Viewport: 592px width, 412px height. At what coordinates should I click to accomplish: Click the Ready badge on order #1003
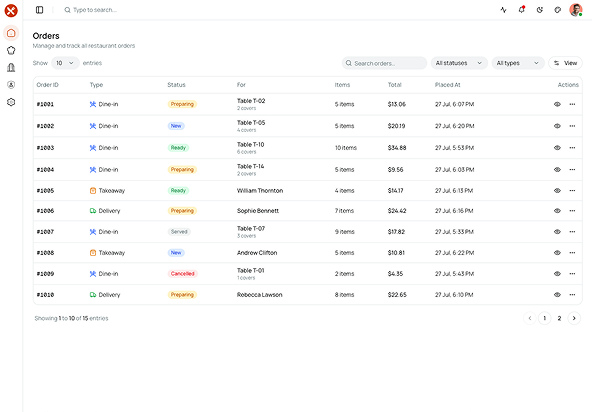pyautogui.click(x=178, y=148)
